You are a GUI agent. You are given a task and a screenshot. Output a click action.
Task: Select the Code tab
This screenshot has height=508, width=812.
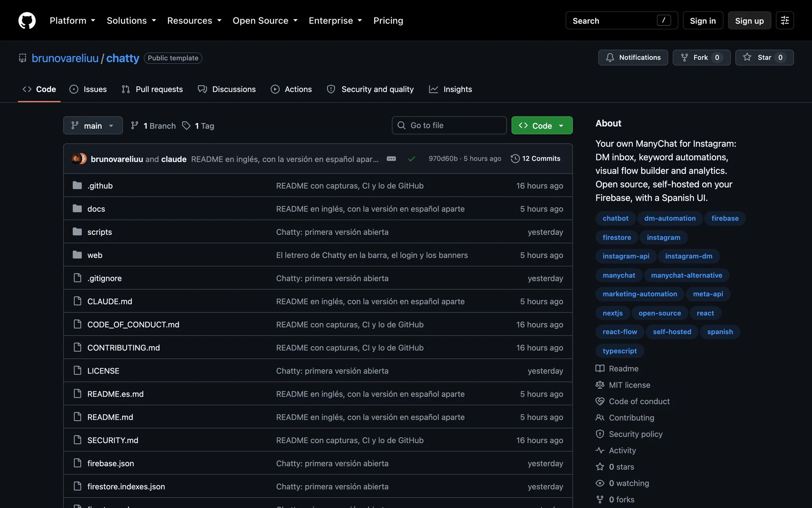pos(39,89)
